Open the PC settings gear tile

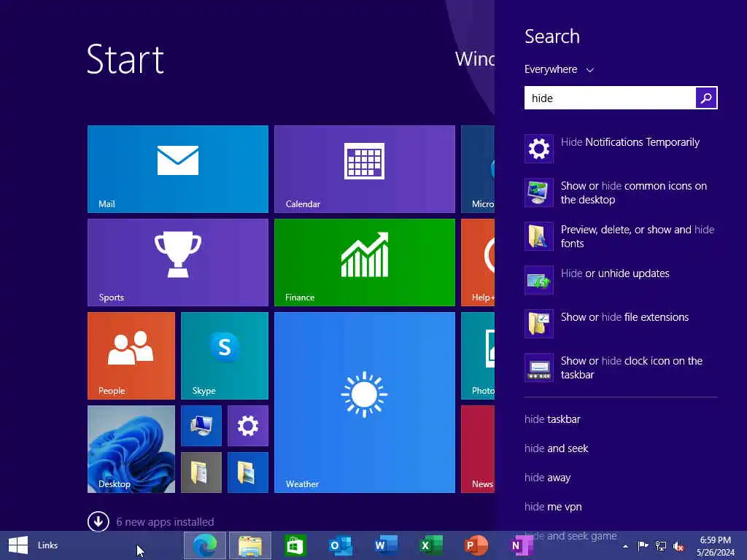(x=248, y=426)
